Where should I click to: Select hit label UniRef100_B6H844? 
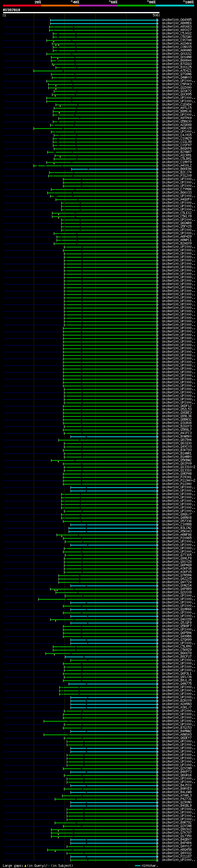coord(177,61)
